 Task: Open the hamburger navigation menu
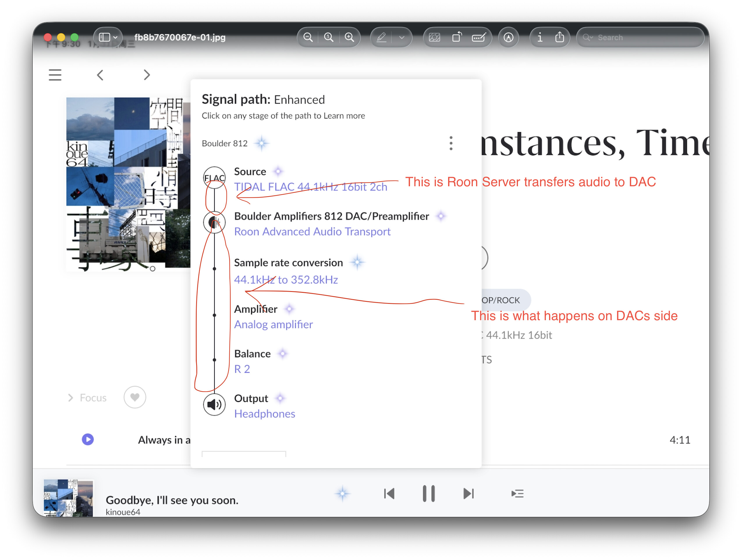55,75
